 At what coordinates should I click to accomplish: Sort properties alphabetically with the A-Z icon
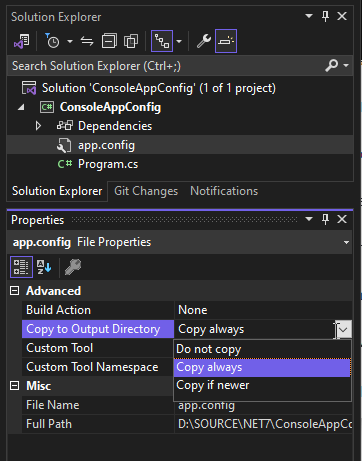pos(44,267)
